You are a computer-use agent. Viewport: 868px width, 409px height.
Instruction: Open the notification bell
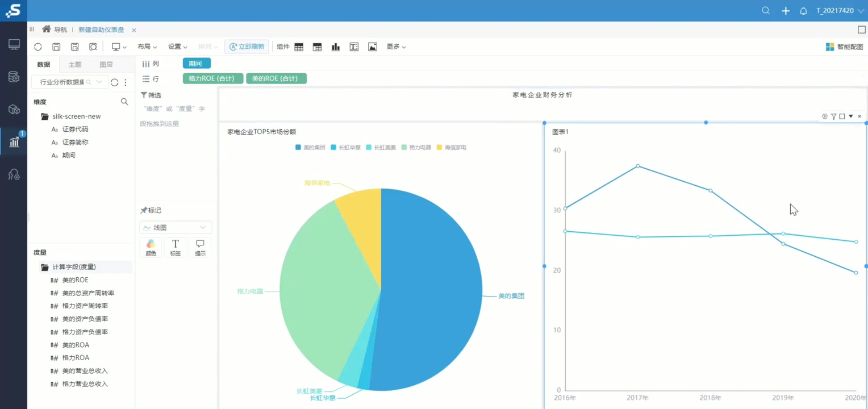pos(803,11)
